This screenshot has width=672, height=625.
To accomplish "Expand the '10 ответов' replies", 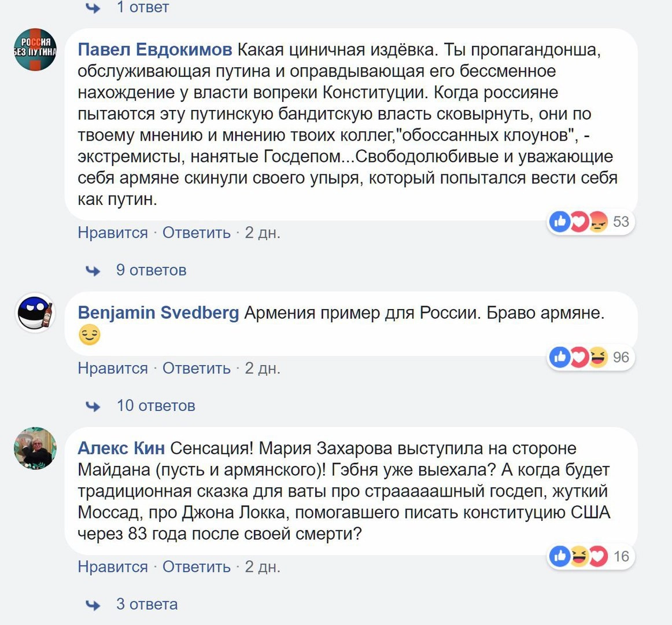I will (x=156, y=406).
